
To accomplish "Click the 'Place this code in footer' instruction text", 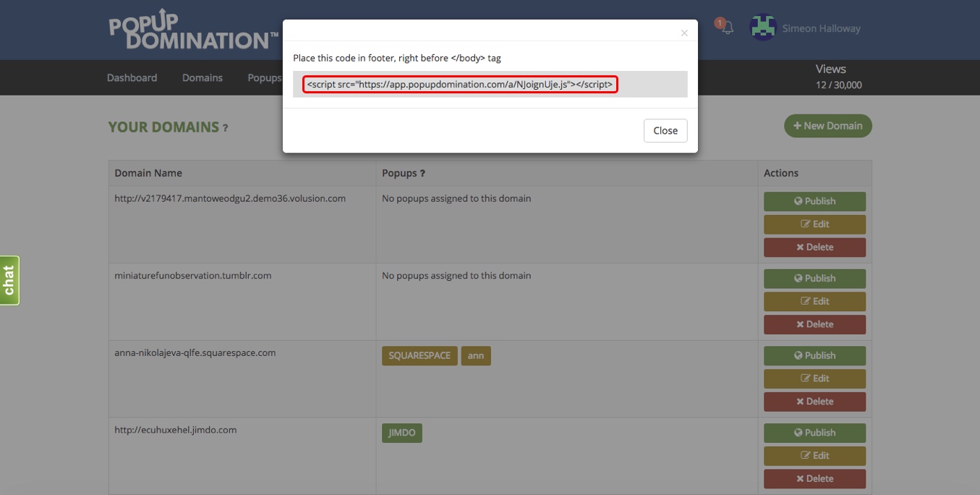I will tap(397, 58).
